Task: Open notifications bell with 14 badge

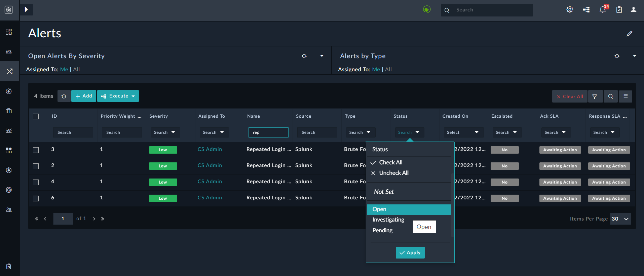Action: pos(603,9)
